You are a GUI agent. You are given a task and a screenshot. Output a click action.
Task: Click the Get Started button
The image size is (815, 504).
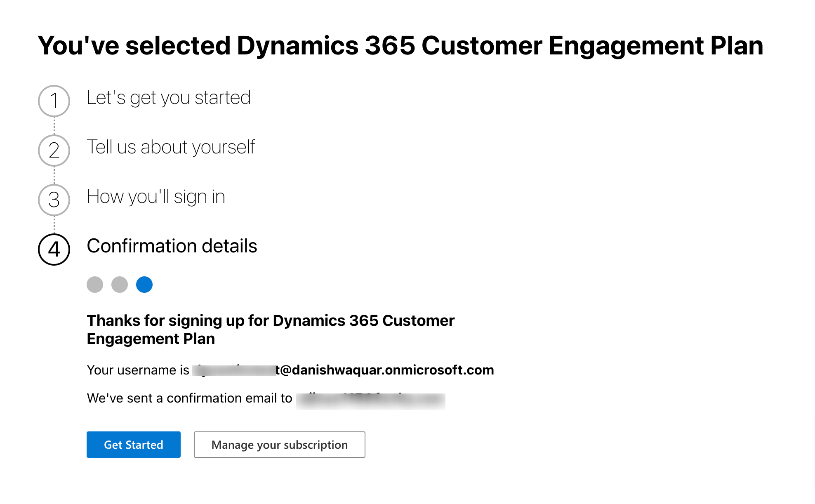(133, 445)
